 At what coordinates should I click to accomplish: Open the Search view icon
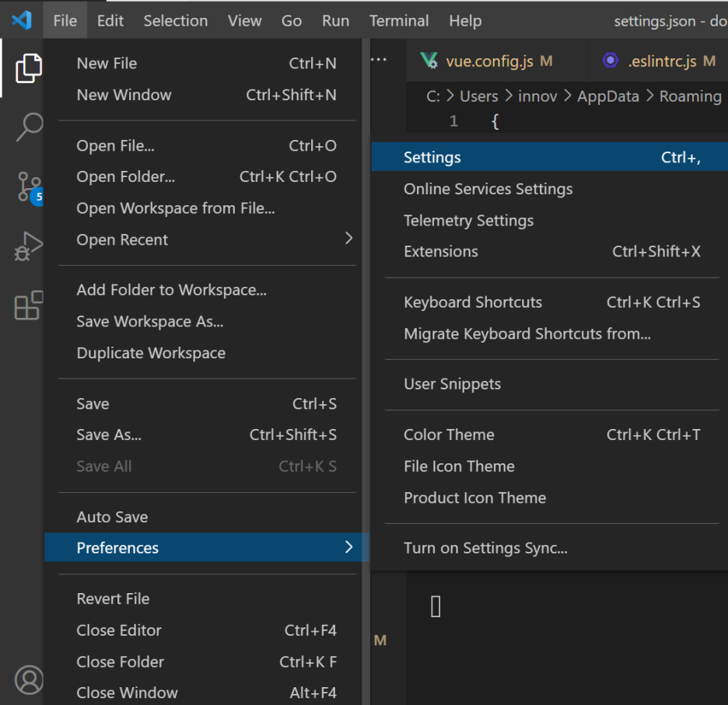click(29, 127)
